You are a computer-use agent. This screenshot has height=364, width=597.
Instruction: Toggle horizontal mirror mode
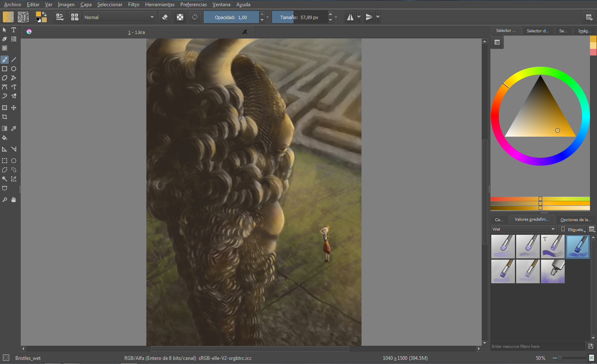click(x=350, y=17)
